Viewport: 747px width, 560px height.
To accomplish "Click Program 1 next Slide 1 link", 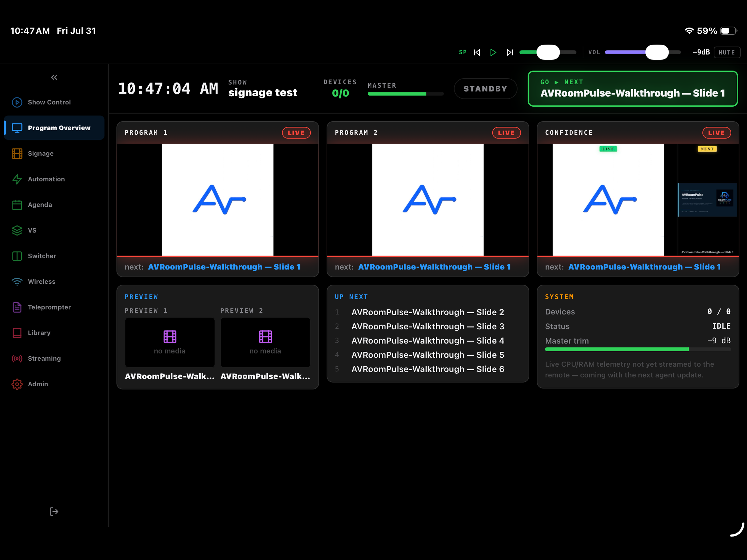I will click(224, 267).
